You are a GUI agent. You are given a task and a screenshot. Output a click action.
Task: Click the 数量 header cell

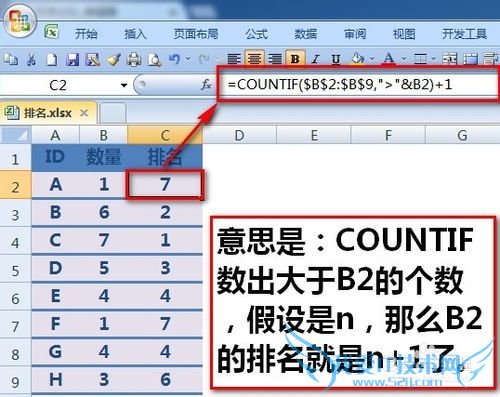coord(104,157)
